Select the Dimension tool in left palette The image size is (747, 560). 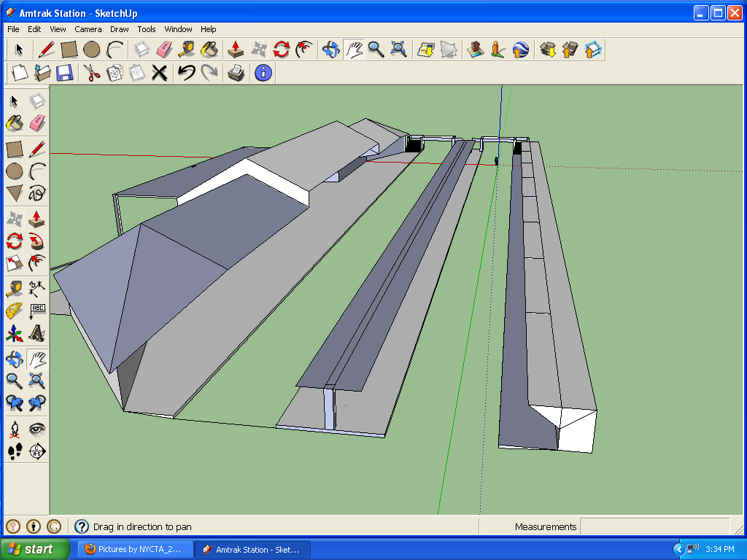(37, 289)
